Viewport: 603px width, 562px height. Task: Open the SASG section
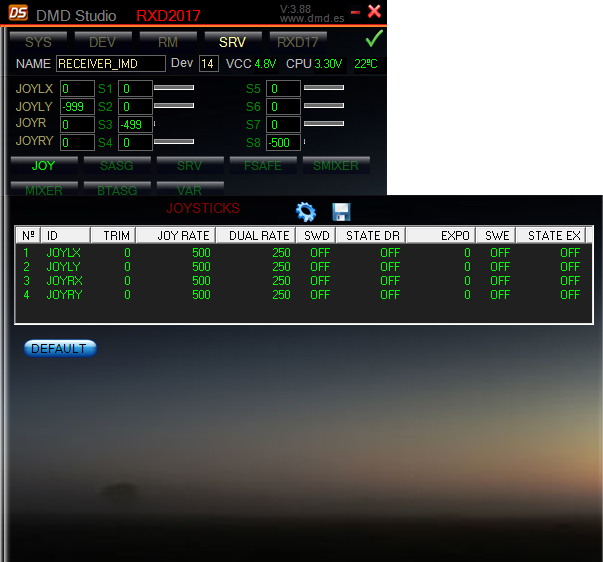click(x=117, y=165)
